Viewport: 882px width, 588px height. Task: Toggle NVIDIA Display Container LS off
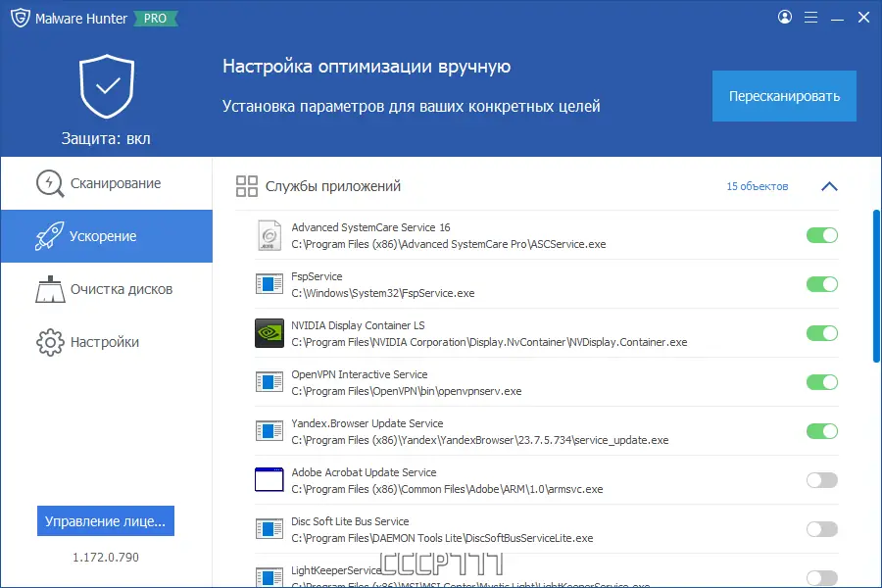[822, 333]
